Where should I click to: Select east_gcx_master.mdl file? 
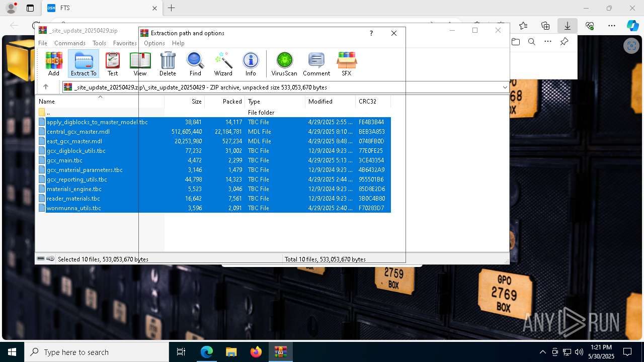214,141
